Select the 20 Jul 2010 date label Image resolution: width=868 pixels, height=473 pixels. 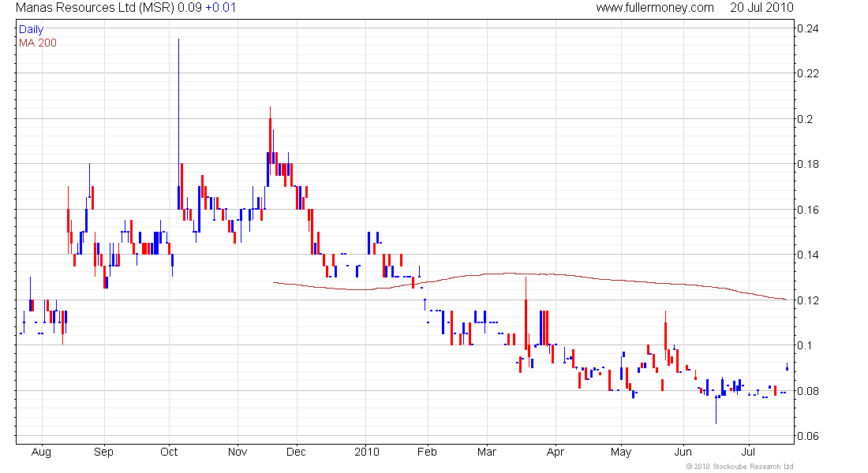click(761, 8)
